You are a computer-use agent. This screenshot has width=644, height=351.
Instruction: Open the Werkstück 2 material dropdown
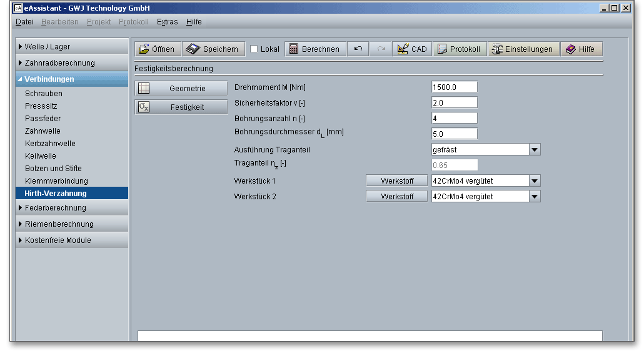(x=535, y=197)
